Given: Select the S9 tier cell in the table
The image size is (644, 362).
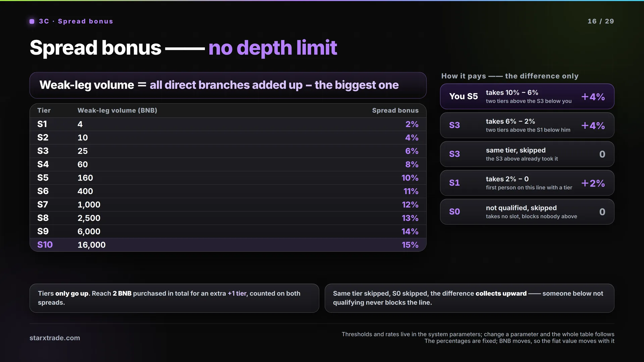Looking at the screenshot, I should coord(43,231).
